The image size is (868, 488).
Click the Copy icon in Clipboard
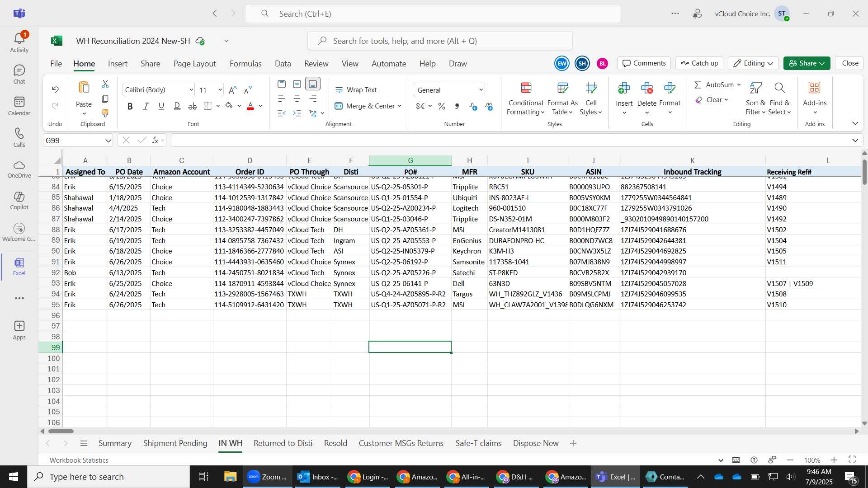point(105,99)
